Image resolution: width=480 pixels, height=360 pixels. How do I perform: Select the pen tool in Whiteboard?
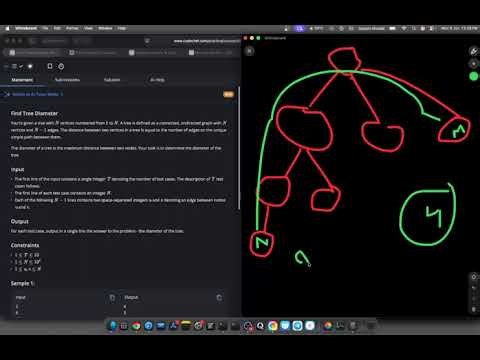[473, 51]
